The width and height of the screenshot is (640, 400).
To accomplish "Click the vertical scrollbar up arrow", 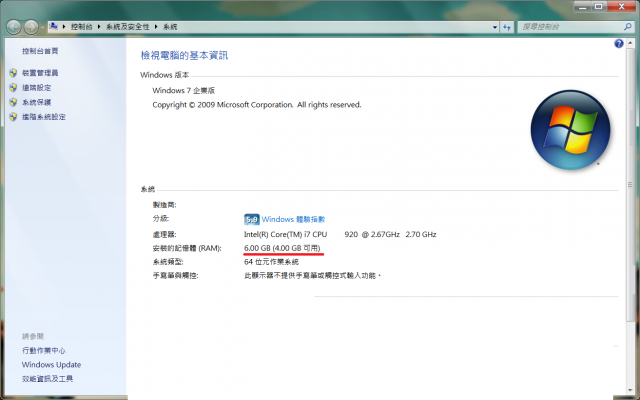I will click(x=631, y=42).
